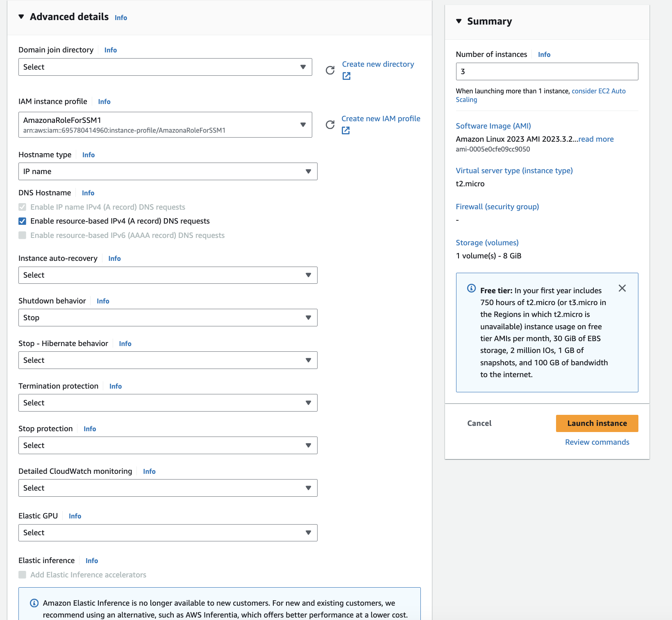Screen dimensions: 672x620
Task: Uncheck Enable resource-based IPv4 DNS requests
Action: (x=23, y=221)
